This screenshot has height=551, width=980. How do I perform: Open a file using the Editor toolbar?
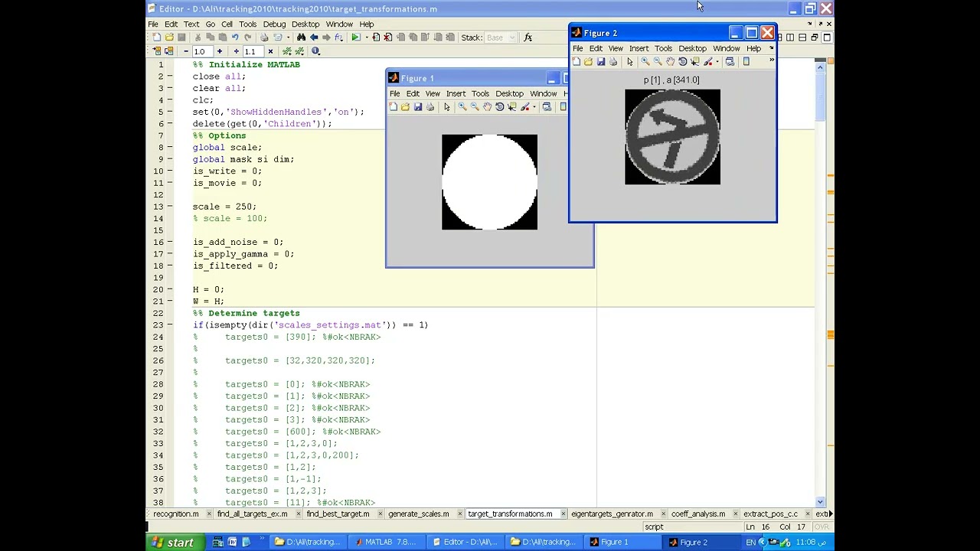pos(169,37)
